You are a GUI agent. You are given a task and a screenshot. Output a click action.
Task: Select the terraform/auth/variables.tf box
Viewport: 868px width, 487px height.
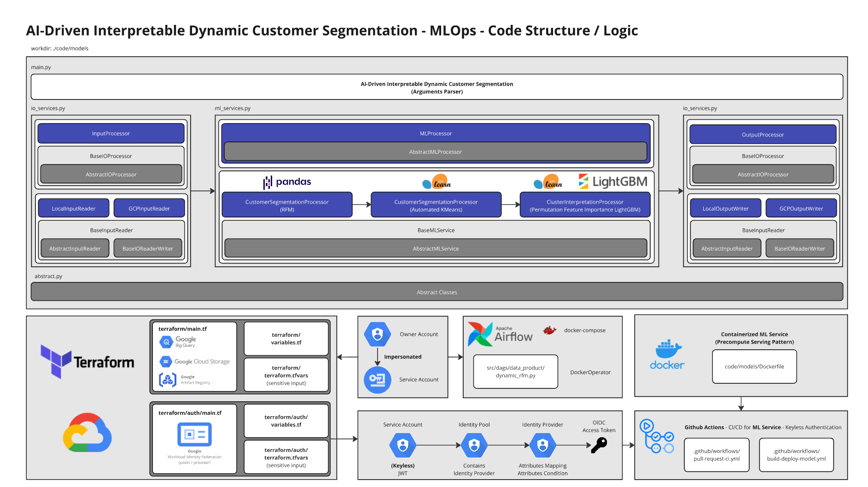(286, 421)
